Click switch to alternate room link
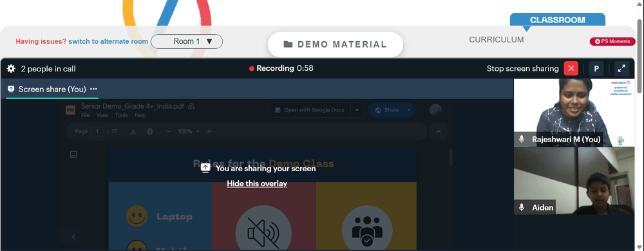Viewport: 644px width, 251px height. (108, 41)
